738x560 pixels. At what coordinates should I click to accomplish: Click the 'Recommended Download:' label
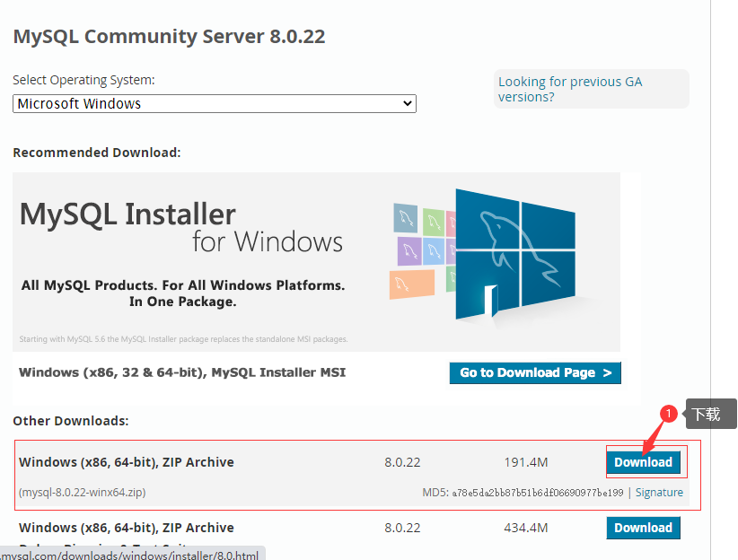[96, 153]
